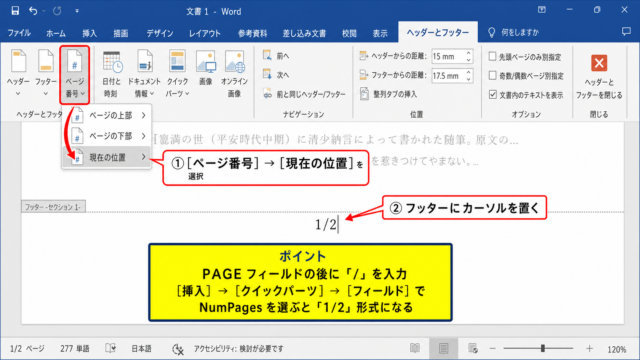
Task: Click 整列タブの挿入 insert alignment tab
Action: [x=389, y=94]
